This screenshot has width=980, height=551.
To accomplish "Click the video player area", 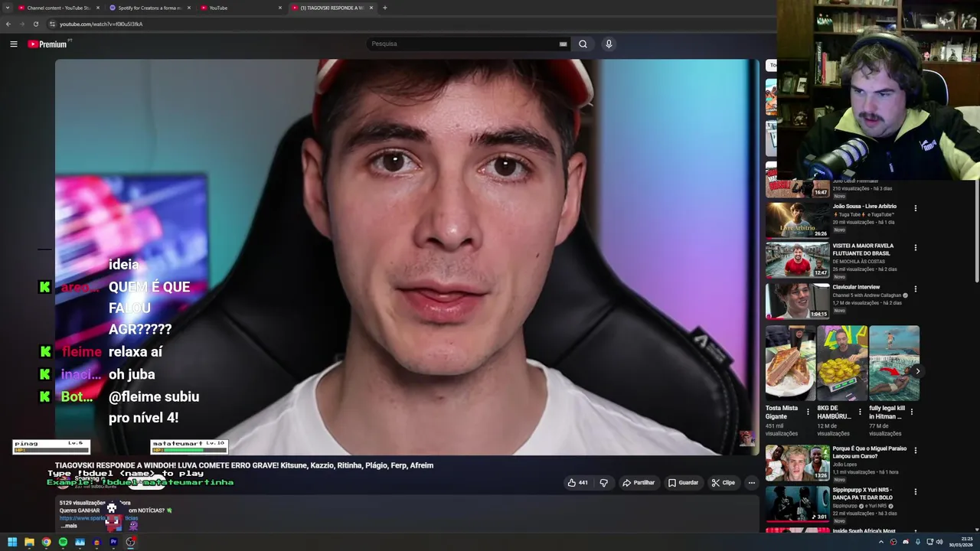I will pos(407,257).
